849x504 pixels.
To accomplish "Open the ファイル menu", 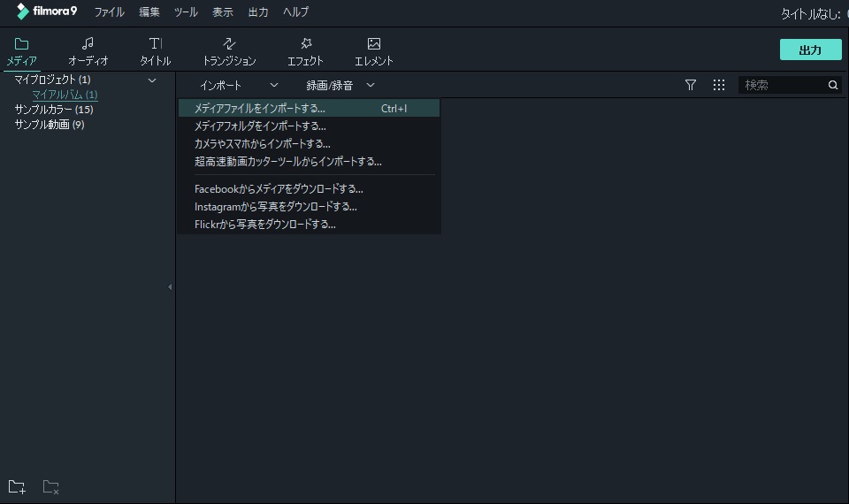I will (x=110, y=11).
